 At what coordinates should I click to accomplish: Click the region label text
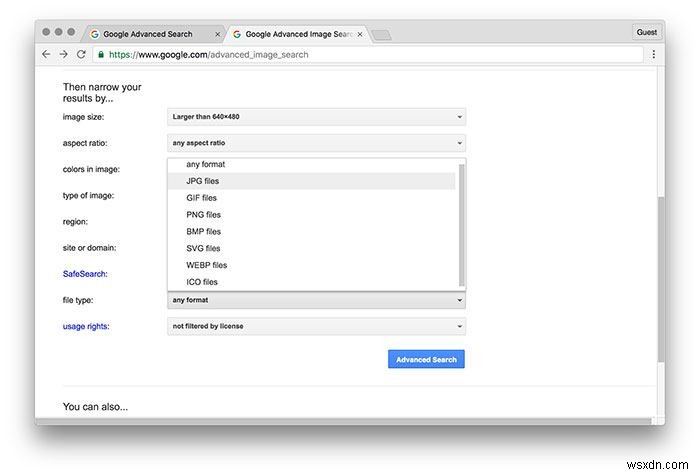(x=75, y=222)
